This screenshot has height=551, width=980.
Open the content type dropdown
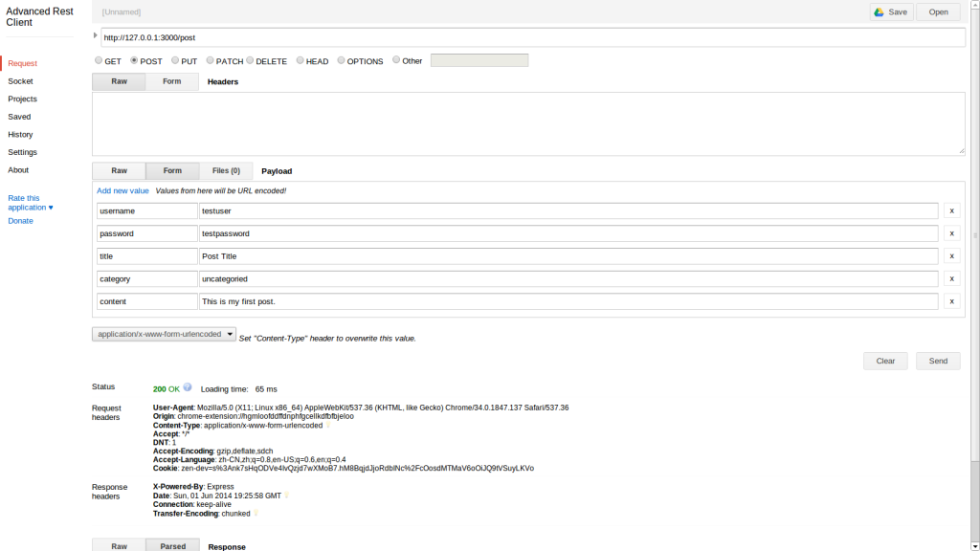point(164,335)
